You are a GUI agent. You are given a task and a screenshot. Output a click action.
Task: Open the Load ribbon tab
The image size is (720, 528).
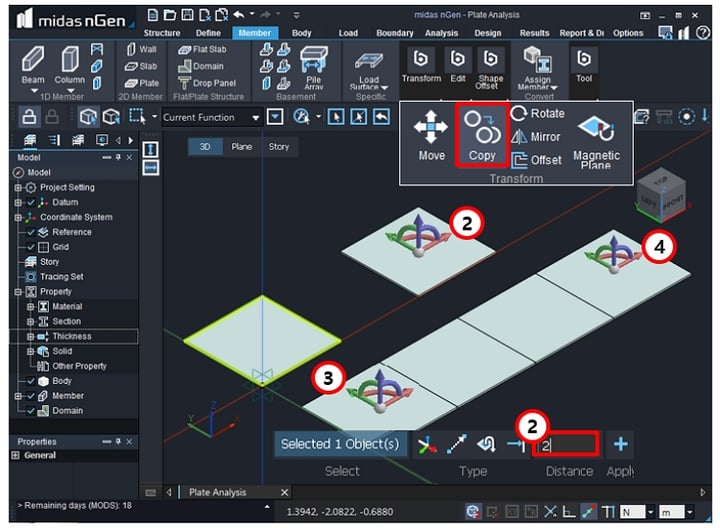[x=348, y=33]
